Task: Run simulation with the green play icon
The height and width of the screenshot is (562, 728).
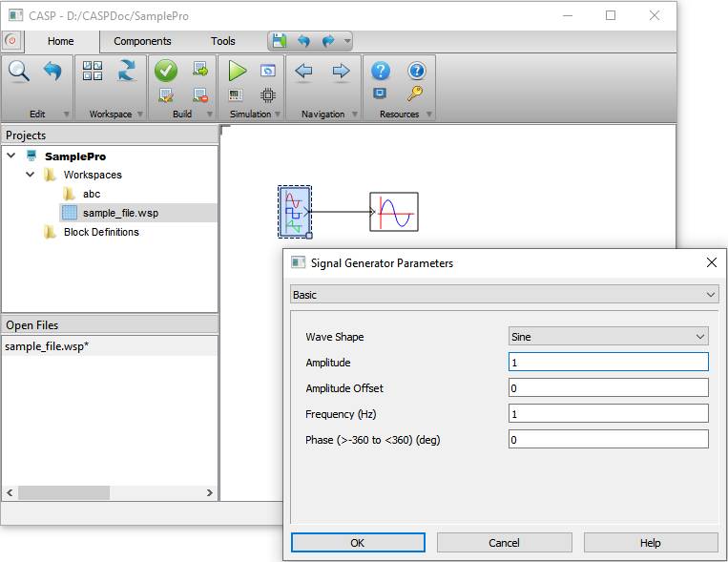Action: pyautogui.click(x=237, y=71)
